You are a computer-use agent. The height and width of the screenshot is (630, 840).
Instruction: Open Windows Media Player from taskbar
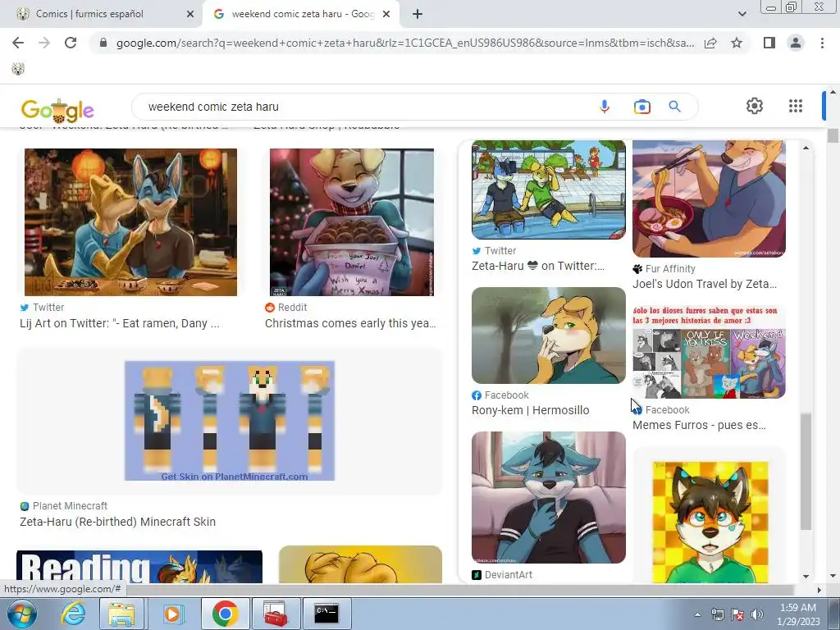pyautogui.click(x=172, y=614)
